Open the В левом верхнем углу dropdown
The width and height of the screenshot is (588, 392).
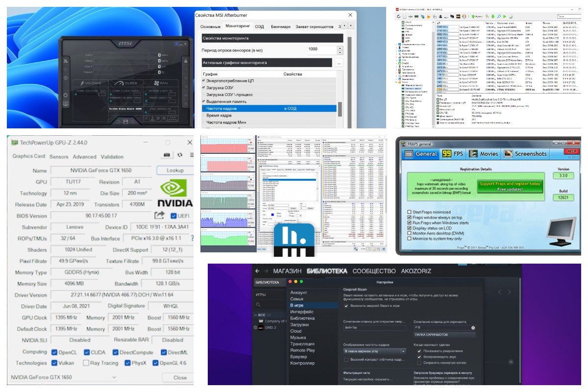[x=375, y=351]
